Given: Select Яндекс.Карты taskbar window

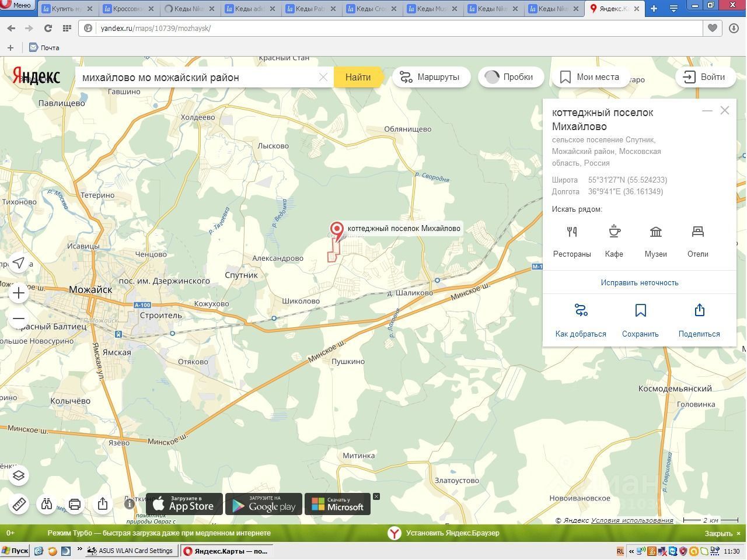Looking at the screenshot, I should click(x=226, y=551).
